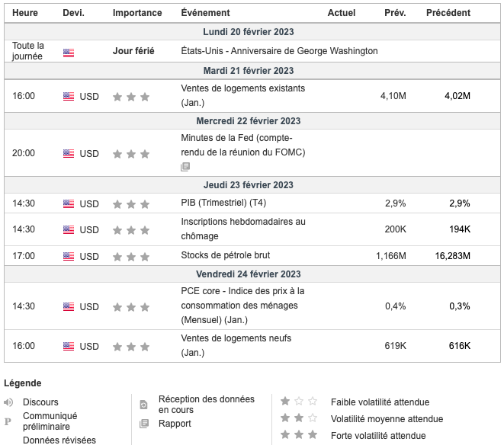Viewport: 504px width, 445px height.
Task: Click the Devi. column header
Action: click(x=74, y=13)
